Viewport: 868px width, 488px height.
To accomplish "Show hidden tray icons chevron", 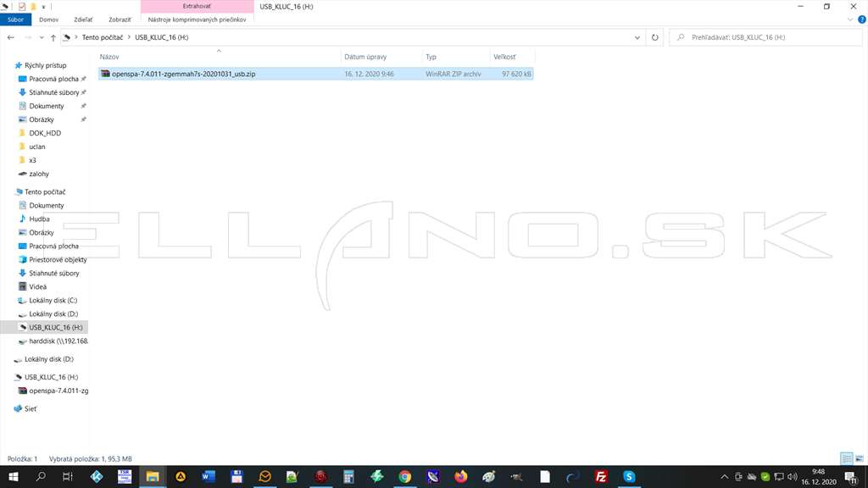I will point(724,476).
